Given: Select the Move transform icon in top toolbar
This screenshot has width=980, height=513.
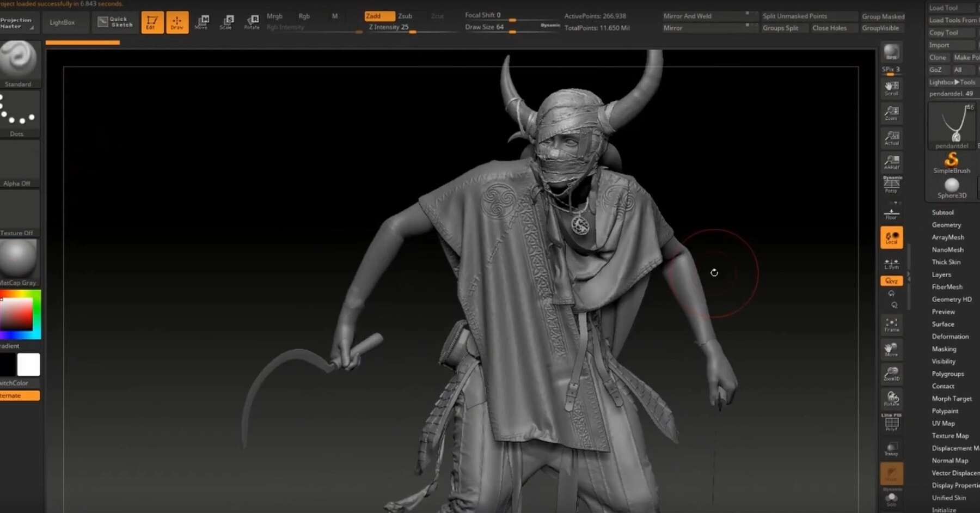Looking at the screenshot, I should [202, 22].
